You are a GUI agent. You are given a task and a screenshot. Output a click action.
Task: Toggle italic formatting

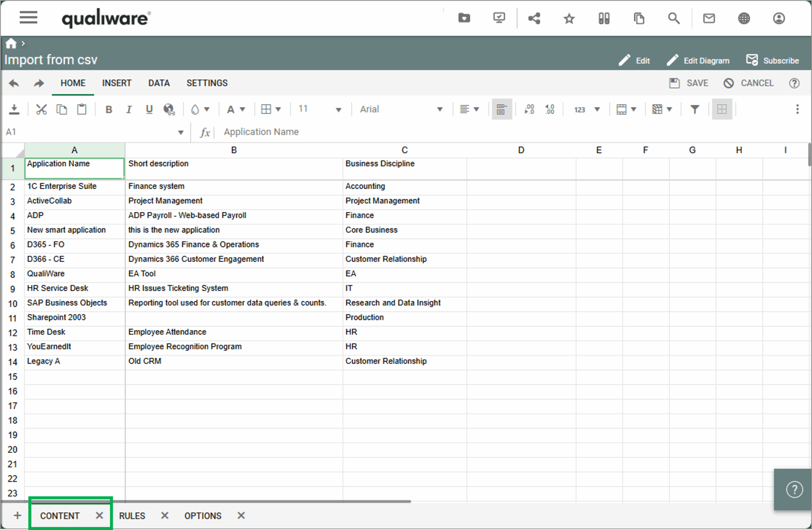coord(129,109)
